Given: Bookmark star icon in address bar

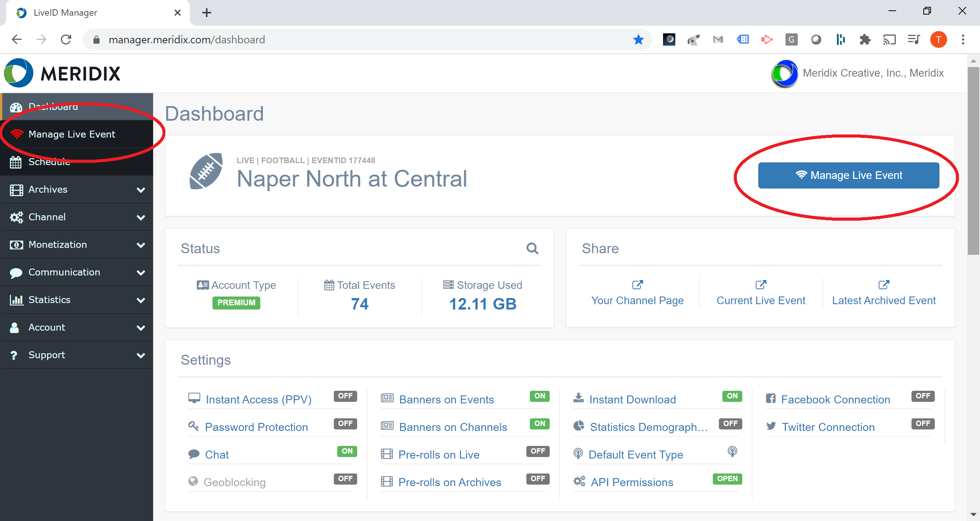Looking at the screenshot, I should 638,39.
